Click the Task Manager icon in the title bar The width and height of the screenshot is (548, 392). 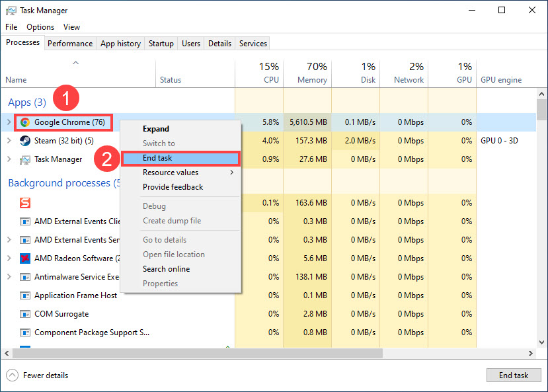pyautogui.click(x=10, y=10)
